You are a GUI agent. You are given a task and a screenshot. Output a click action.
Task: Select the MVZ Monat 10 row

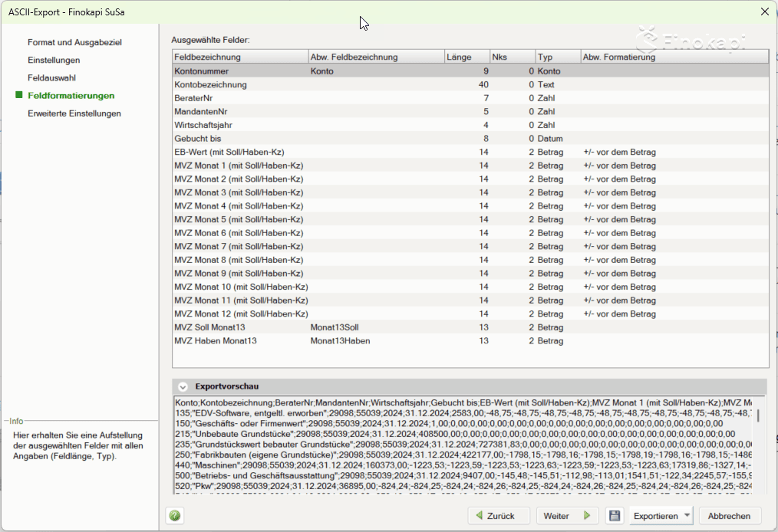coord(470,287)
